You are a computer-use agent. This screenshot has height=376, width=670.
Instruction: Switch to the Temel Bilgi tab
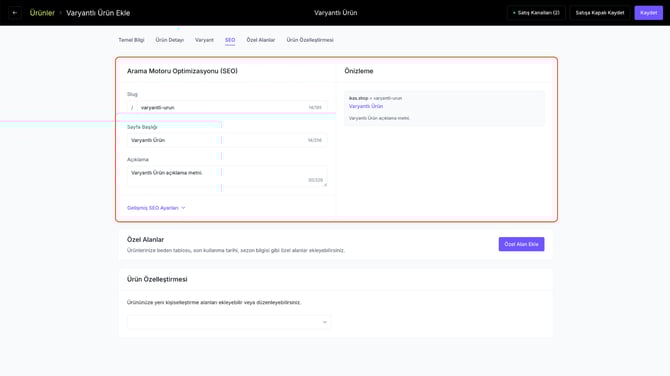pyautogui.click(x=131, y=40)
